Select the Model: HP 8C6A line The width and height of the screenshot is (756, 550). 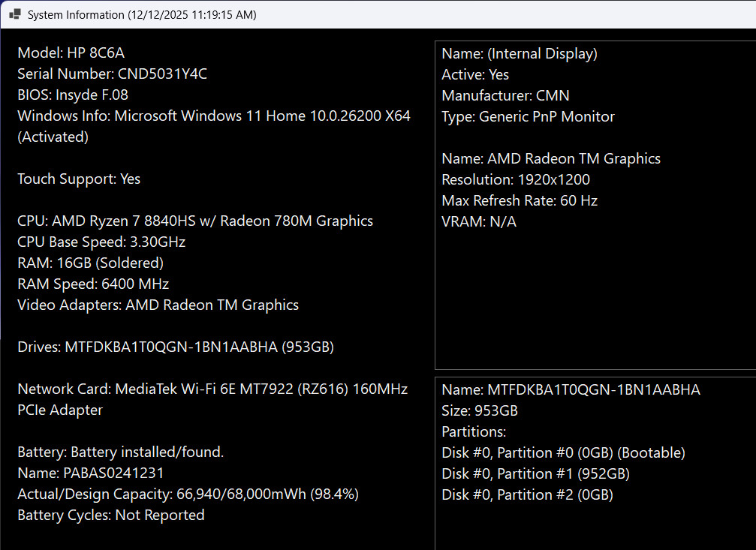[x=71, y=53]
